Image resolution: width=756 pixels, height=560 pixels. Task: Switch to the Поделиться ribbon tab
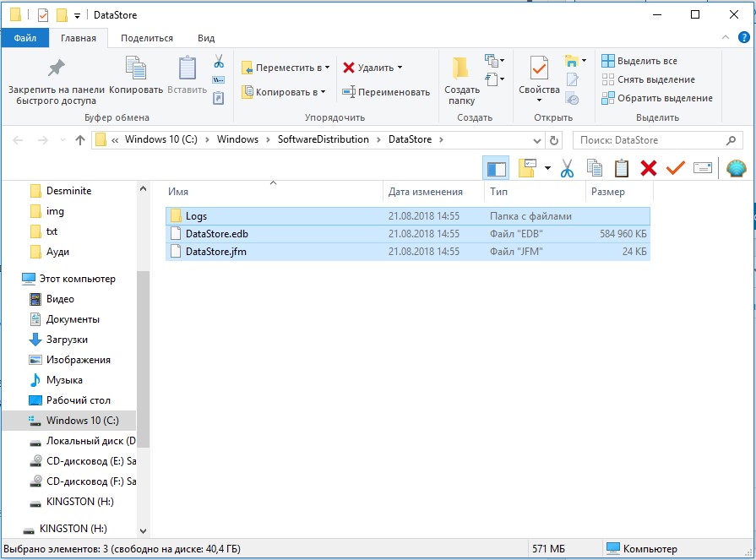[147, 38]
